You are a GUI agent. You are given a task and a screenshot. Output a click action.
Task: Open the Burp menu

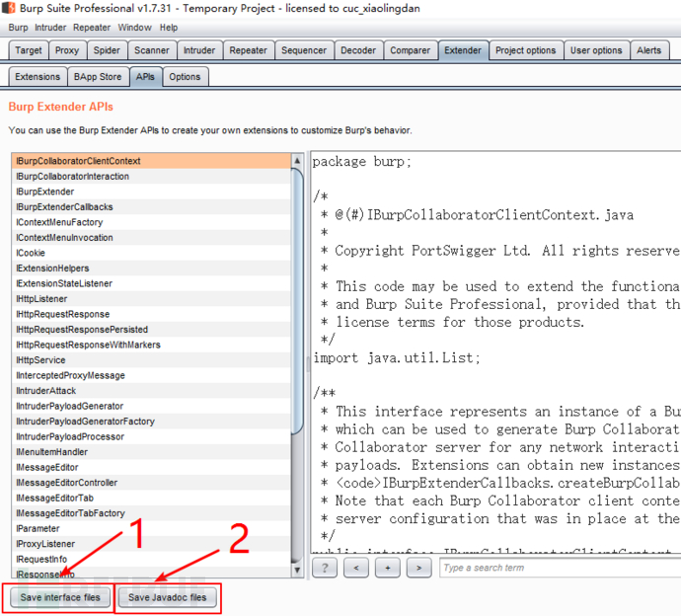point(18,28)
